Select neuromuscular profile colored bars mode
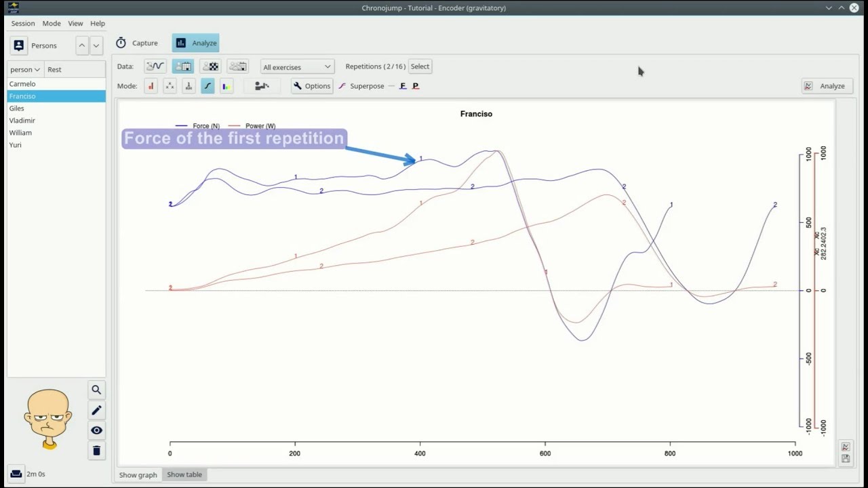 coord(226,86)
